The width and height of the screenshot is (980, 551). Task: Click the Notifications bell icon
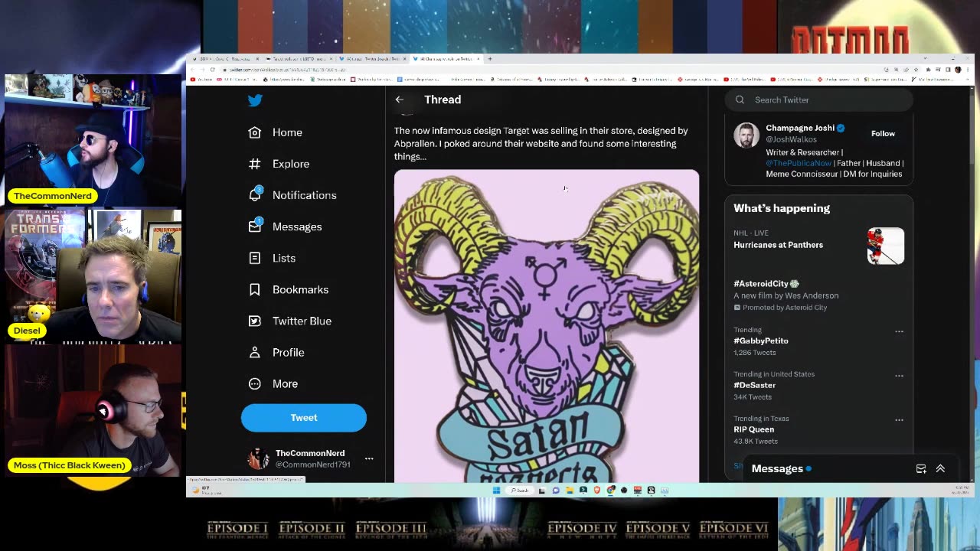point(255,195)
